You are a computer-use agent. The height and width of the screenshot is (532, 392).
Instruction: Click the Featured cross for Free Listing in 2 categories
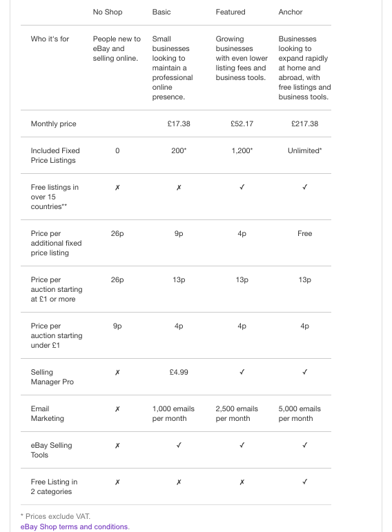point(242,482)
